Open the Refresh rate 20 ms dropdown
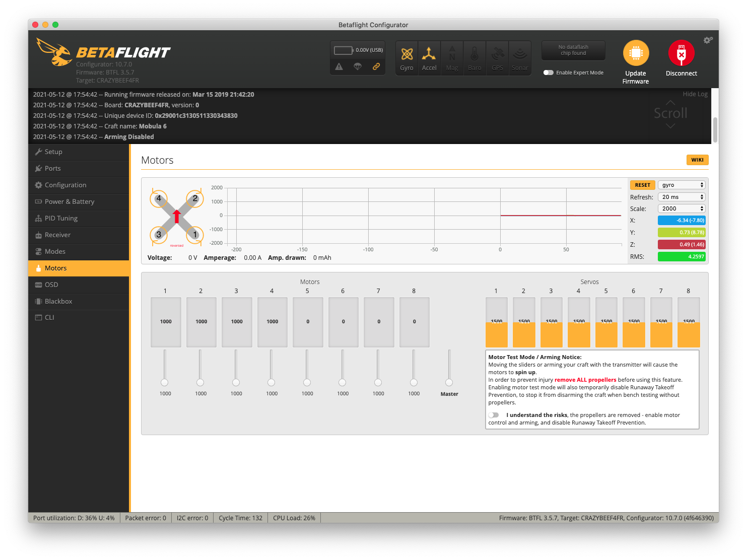 point(682,197)
